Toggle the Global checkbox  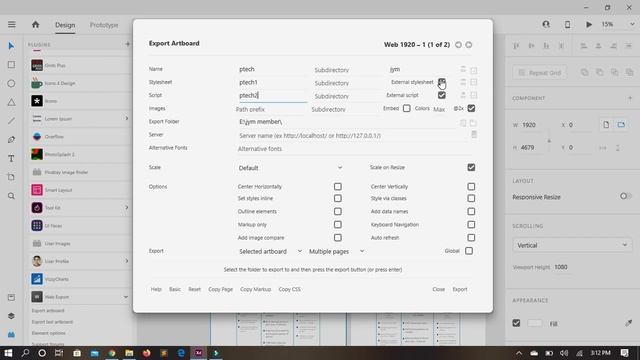(469, 251)
